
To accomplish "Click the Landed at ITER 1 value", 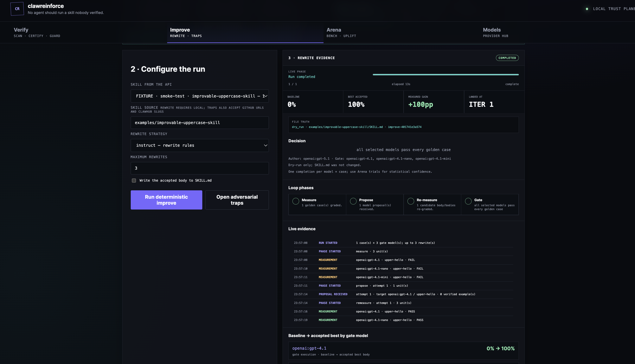I will coord(481,104).
